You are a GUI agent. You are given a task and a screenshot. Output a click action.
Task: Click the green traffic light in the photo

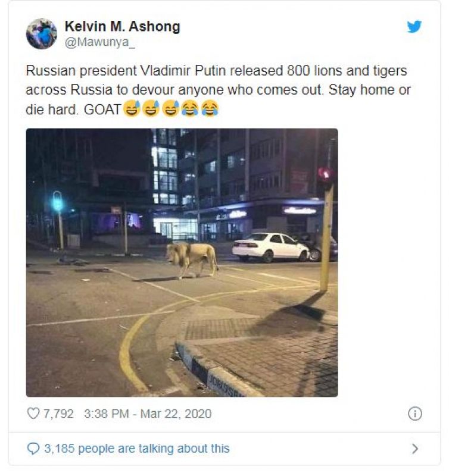coord(57,201)
